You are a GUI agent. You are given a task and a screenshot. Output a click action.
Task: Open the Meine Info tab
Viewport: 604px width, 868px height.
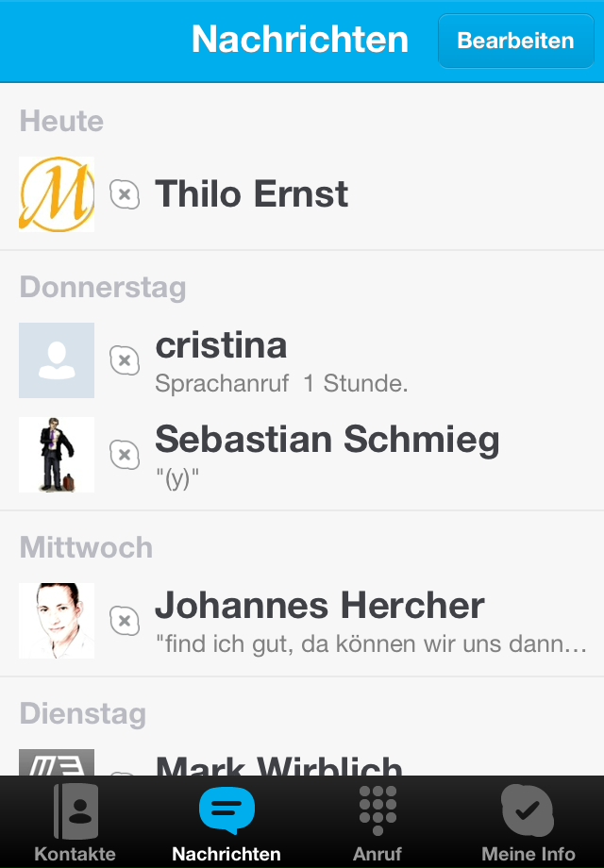point(528,811)
